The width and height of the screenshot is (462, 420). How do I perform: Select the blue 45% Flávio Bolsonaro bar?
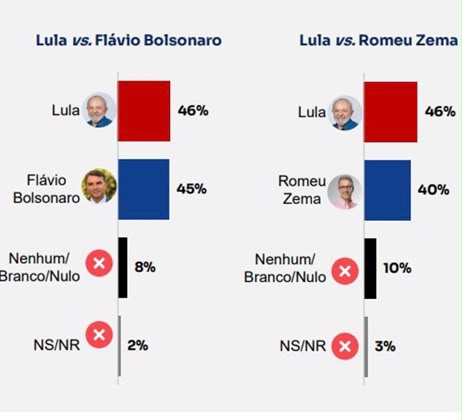[143, 189]
